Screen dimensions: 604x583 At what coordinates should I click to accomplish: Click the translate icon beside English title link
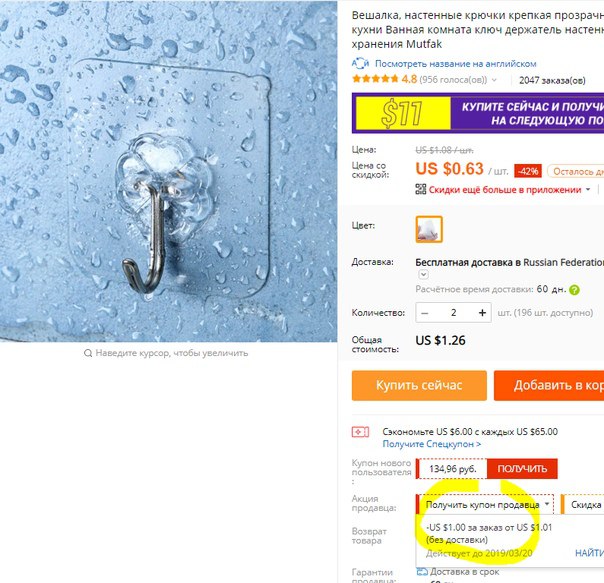click(360, 63)
